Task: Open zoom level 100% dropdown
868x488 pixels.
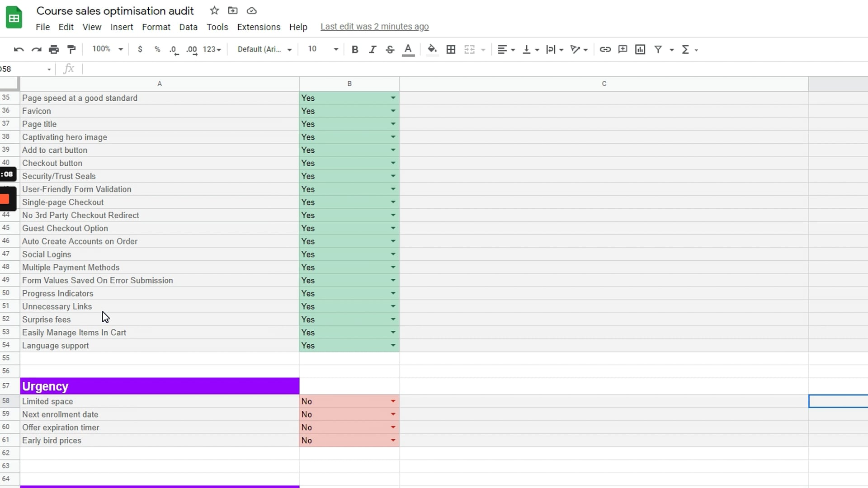Action: pyautogui.click(x=108, y=49)
